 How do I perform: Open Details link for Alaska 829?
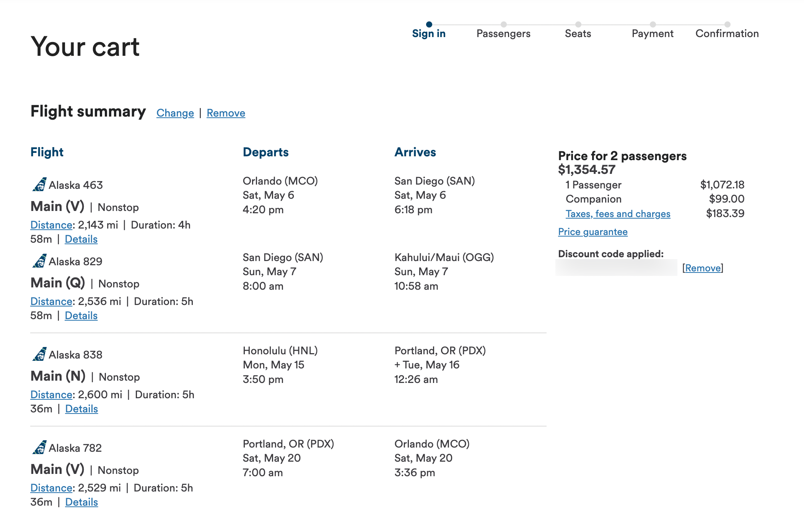pos(81,316)
